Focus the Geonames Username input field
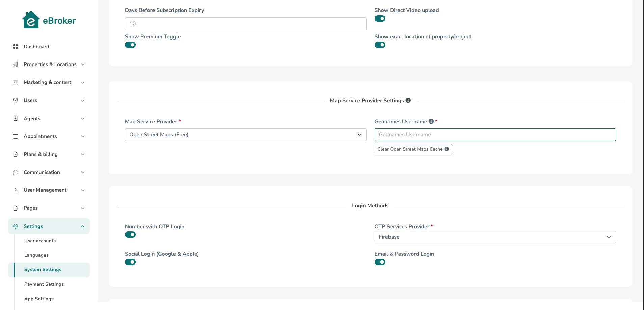The height and width of the screenshot is (310, 644). [495, 135]
